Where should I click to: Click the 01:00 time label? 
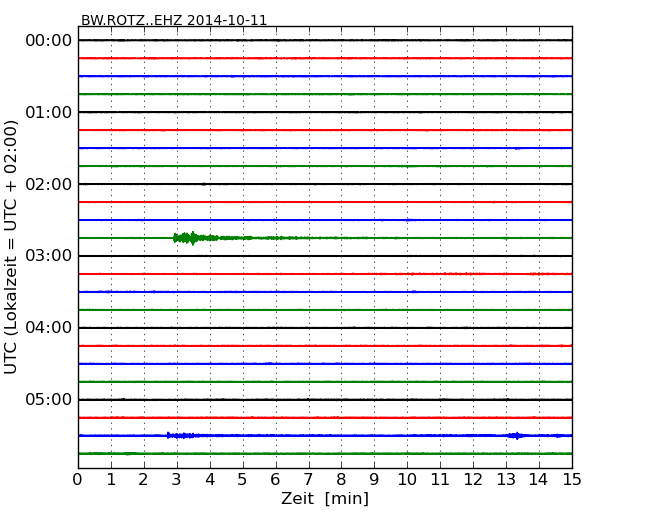(x=49, y=112)
